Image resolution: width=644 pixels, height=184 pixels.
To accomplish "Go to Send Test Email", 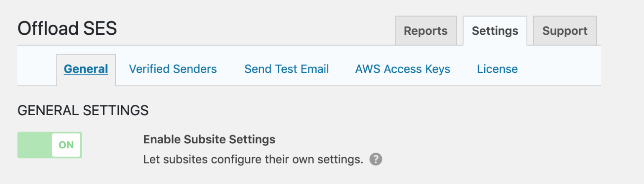I will point(287,69).
